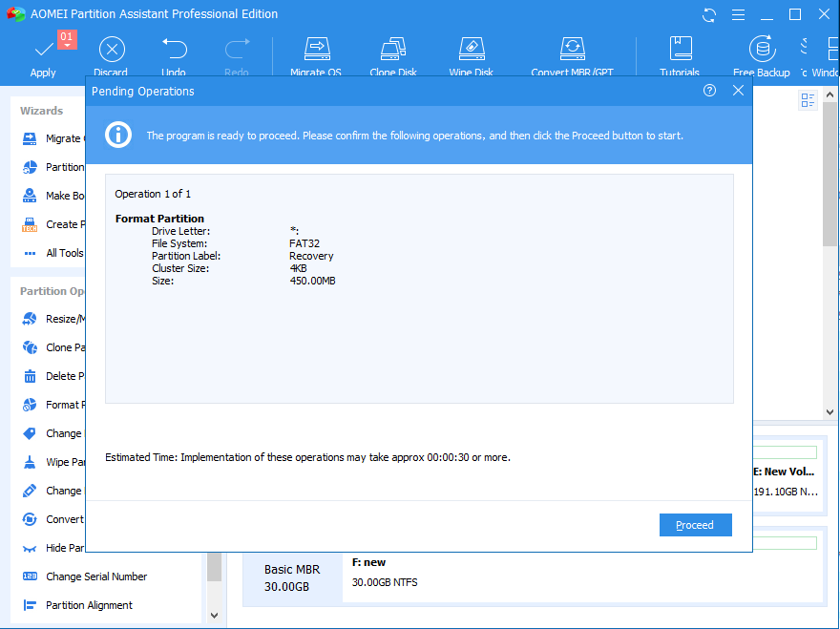The height and width of the screenshot is (629, 840).
Task: Click the refresh icon in title bar
Action: (709, 14)
